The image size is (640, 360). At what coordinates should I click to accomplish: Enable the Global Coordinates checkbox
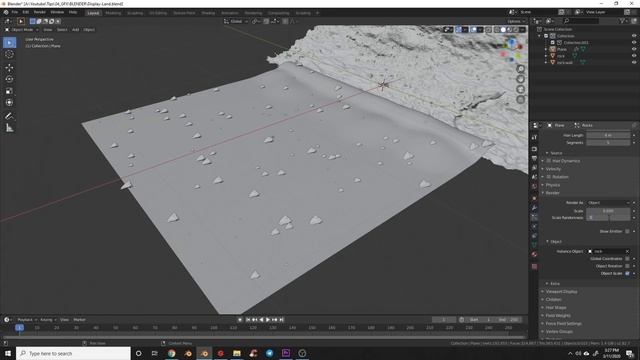[x=627, y=259]
